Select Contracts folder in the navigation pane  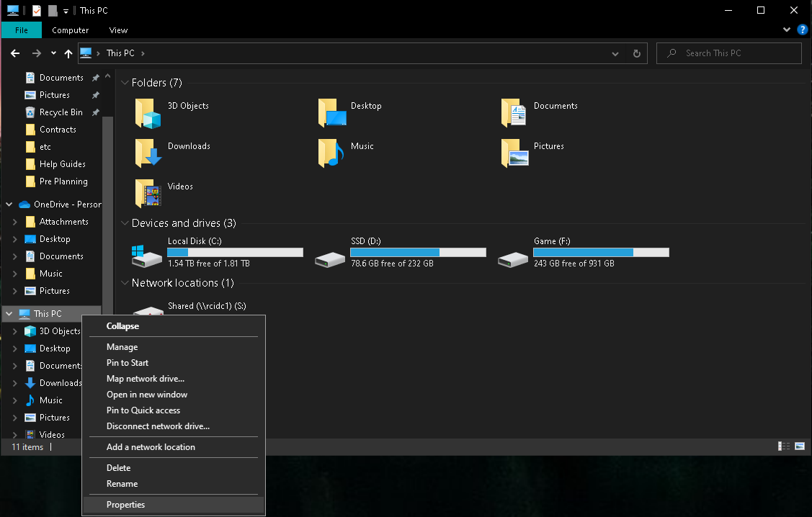(58, 130)
